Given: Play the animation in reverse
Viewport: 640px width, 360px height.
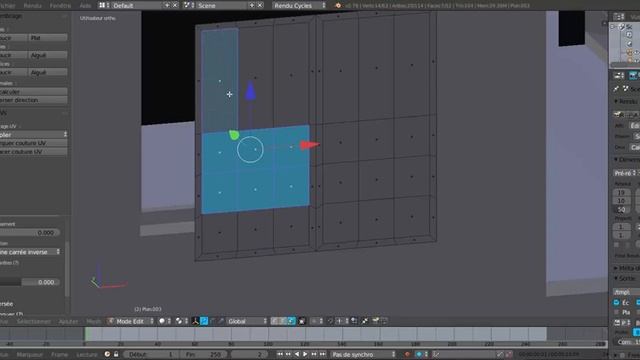Looking at the screenshot, I should 297,354.
